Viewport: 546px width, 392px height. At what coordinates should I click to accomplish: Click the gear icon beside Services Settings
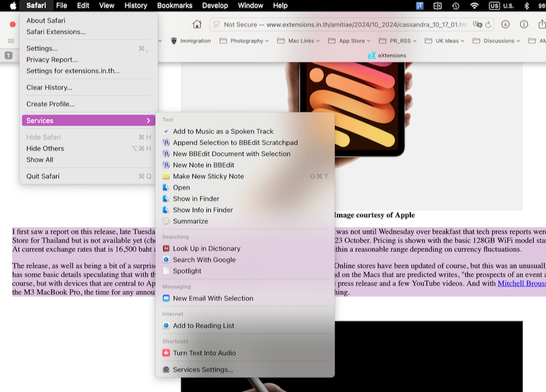coord(166,370)
